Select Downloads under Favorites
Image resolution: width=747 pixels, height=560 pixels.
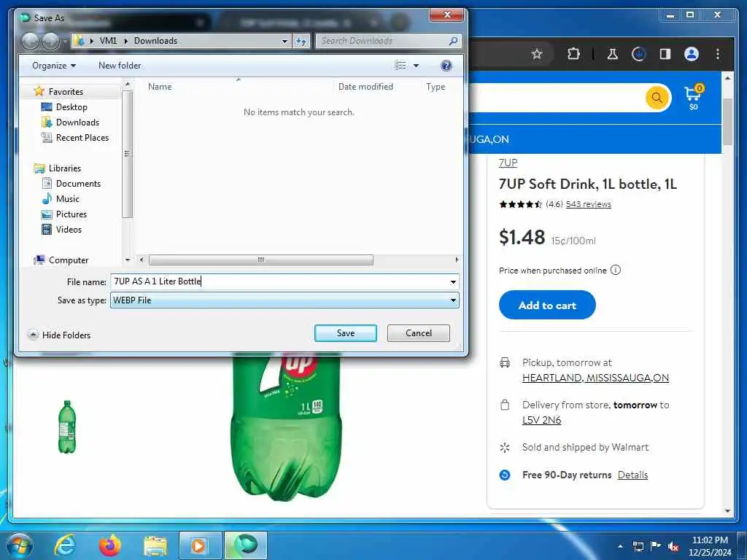(x=77, y=122)
